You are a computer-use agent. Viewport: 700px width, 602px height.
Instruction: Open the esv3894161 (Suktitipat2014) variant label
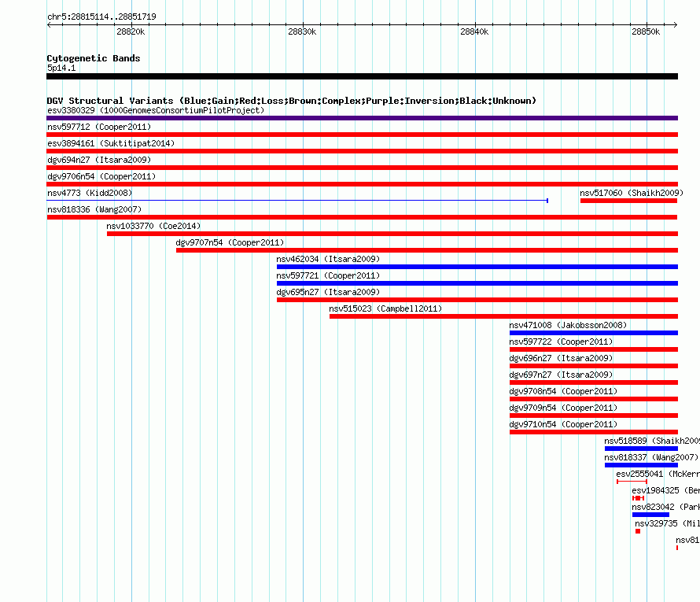pyautogui.click(x=111, y=143)
